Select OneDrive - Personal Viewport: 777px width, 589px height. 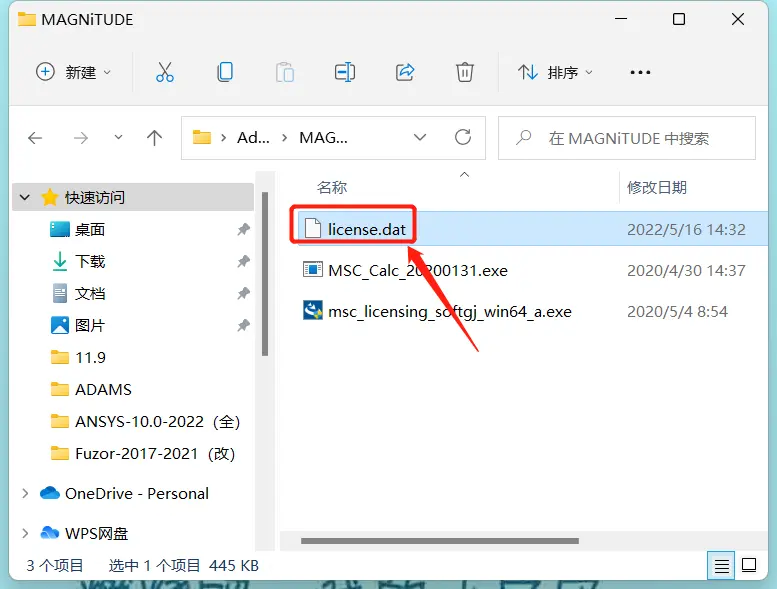137,493
